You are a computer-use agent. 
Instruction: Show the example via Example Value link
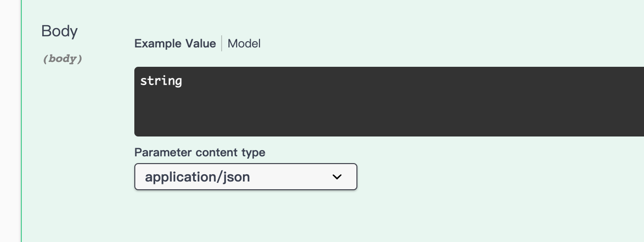tap(175, 44)
